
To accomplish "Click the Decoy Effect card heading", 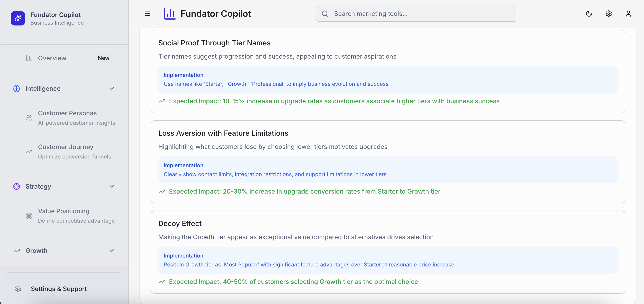I will [x=180, y=224].
